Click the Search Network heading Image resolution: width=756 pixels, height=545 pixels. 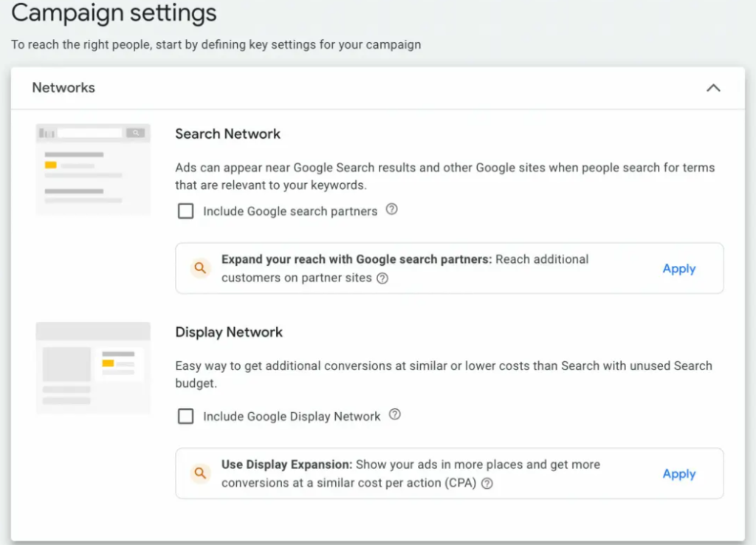point(227,134)
